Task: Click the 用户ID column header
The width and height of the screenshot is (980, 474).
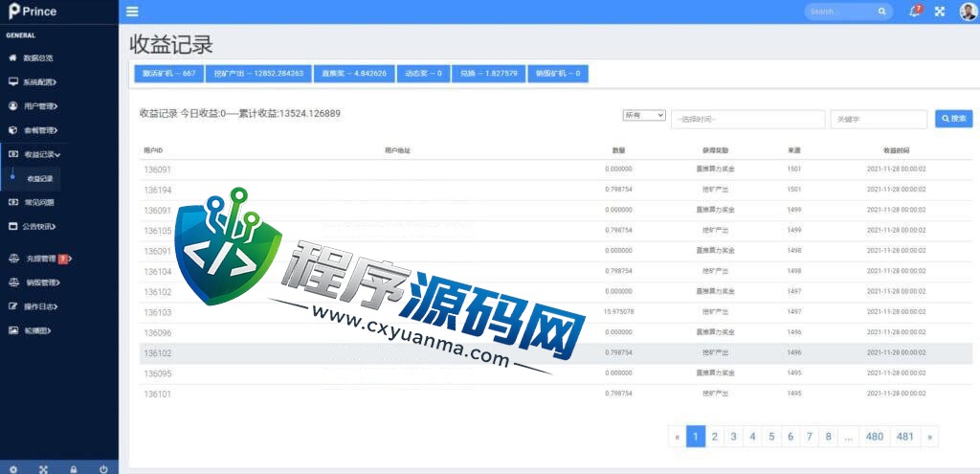Action: click(x=153, y=150)
